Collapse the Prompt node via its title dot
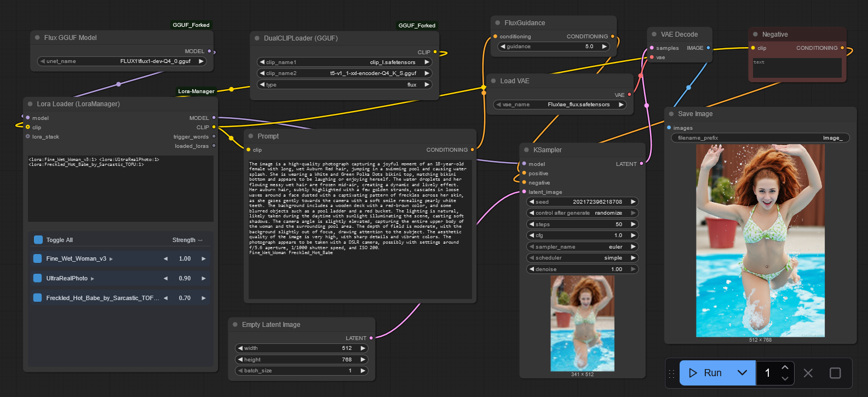This screenshot has height=397, width=868. coord(251,136)
